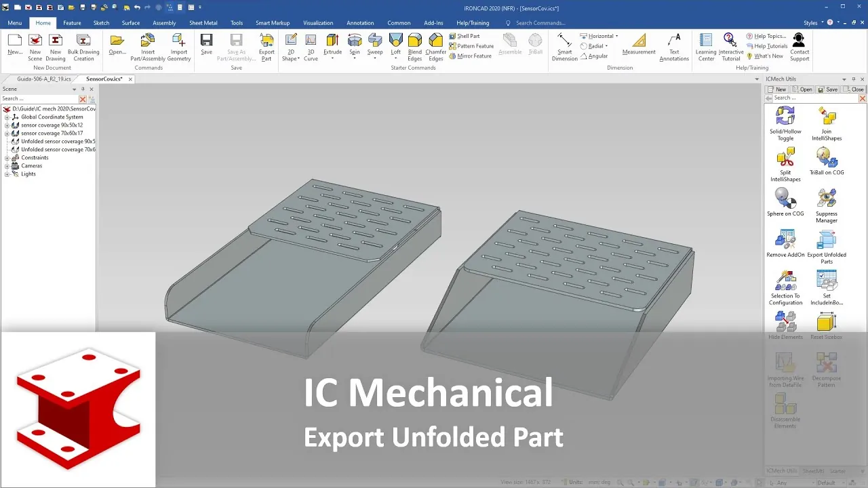
Task: Run Export Unfolded Parts utility
Action: (x=827, y=247)
